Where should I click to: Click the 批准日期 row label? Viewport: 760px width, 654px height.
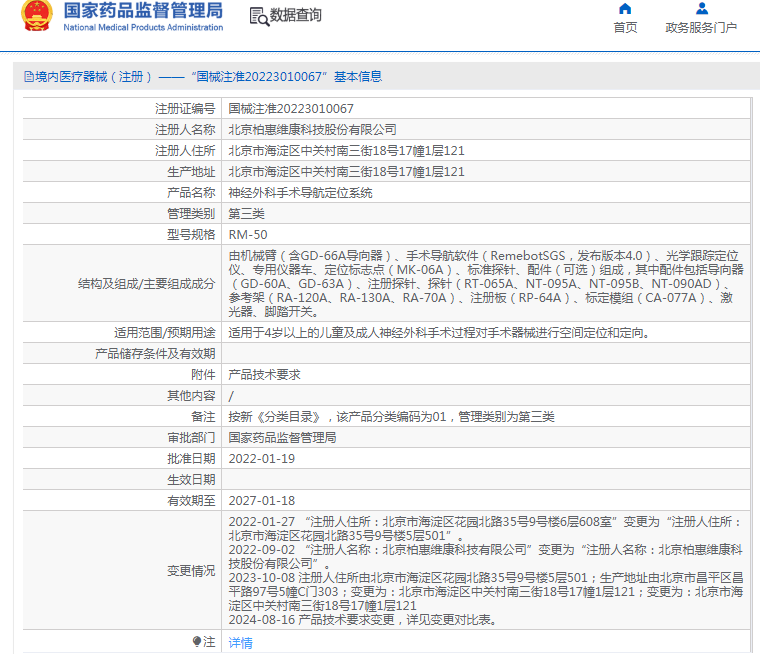pos(191,459)
